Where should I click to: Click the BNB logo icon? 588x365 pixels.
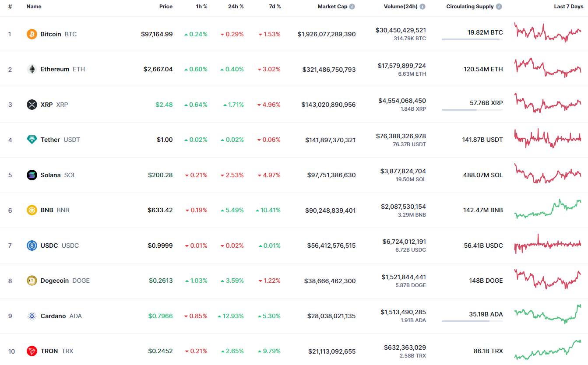click(x=32, y=210)
